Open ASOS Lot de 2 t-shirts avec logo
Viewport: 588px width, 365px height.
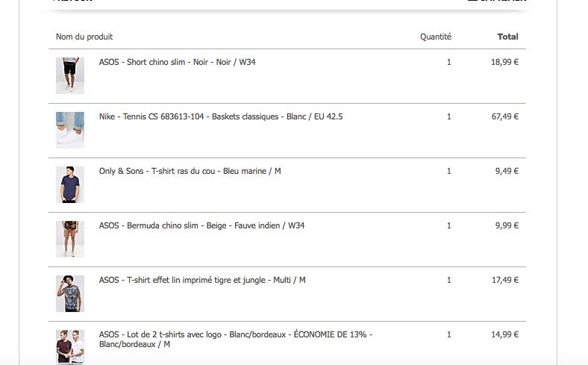pyautogui.click(x=236, y=339)
